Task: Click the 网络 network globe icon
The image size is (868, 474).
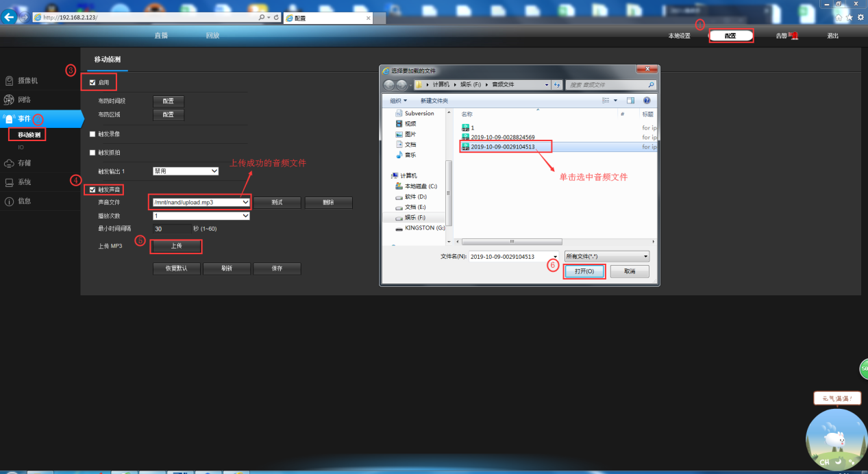Action: point(10,100)
